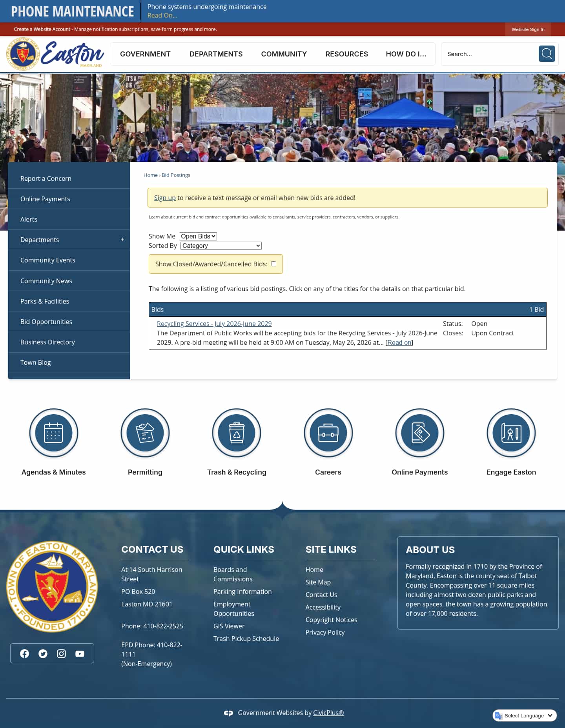Screen dimensions: 565x728
Task: Select Parks & Facilities in sidebar
Action: [69, 301]
